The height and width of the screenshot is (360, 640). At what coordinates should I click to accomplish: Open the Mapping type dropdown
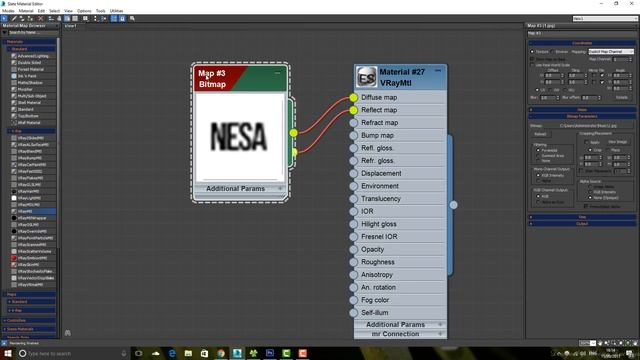[x=611, y=52]
